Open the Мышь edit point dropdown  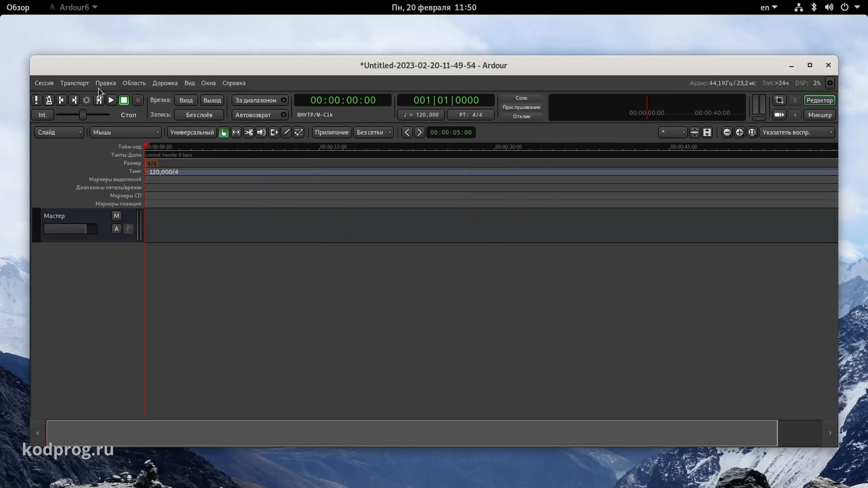click(126, 132)
